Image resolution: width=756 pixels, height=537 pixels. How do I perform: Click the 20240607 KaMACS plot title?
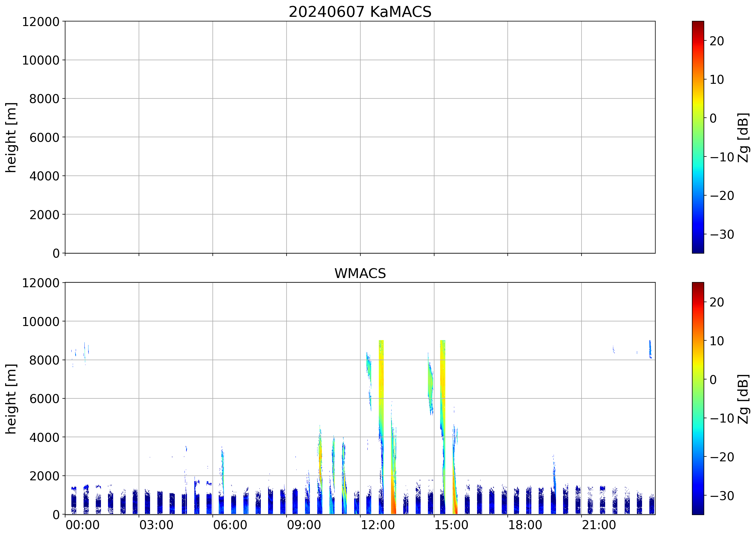pyautogui.click(x=360, y=12)
